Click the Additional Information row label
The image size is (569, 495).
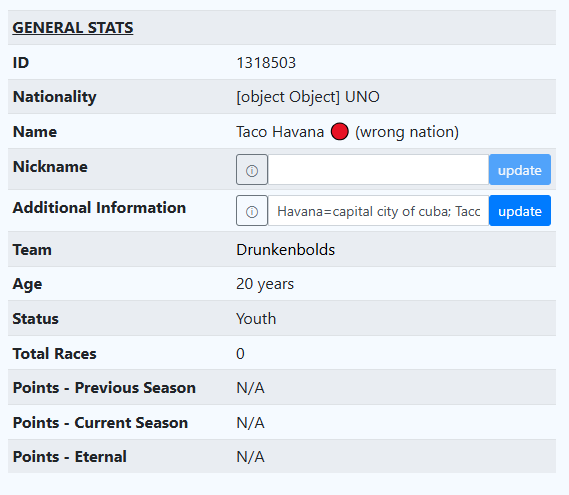point(99,208)
